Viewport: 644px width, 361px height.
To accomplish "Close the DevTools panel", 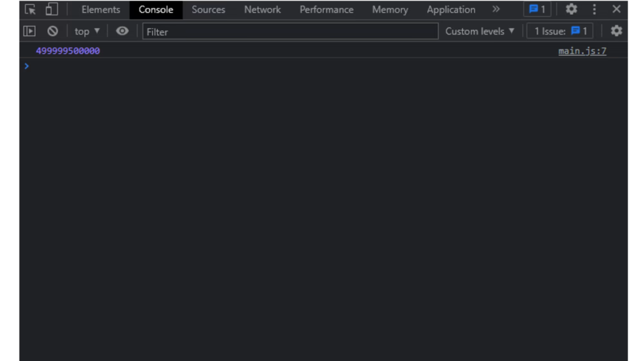I will (x=617, y=10).
